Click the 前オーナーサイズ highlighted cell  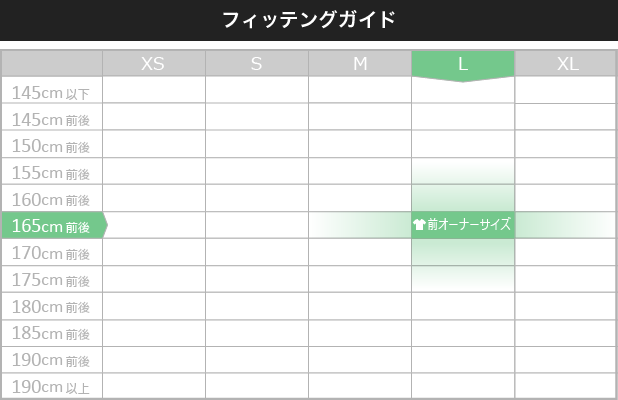click(x=463, y=225)
